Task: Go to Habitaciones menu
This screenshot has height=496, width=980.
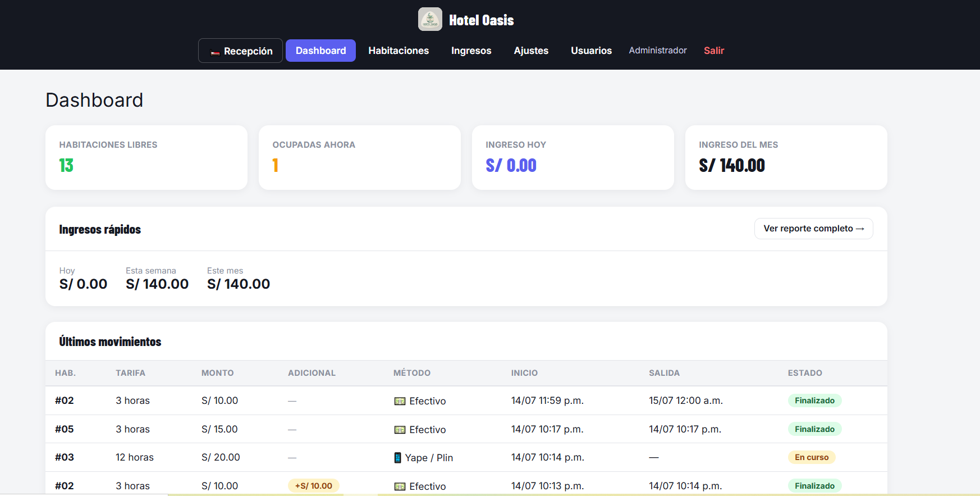Action: coord(399,51)
